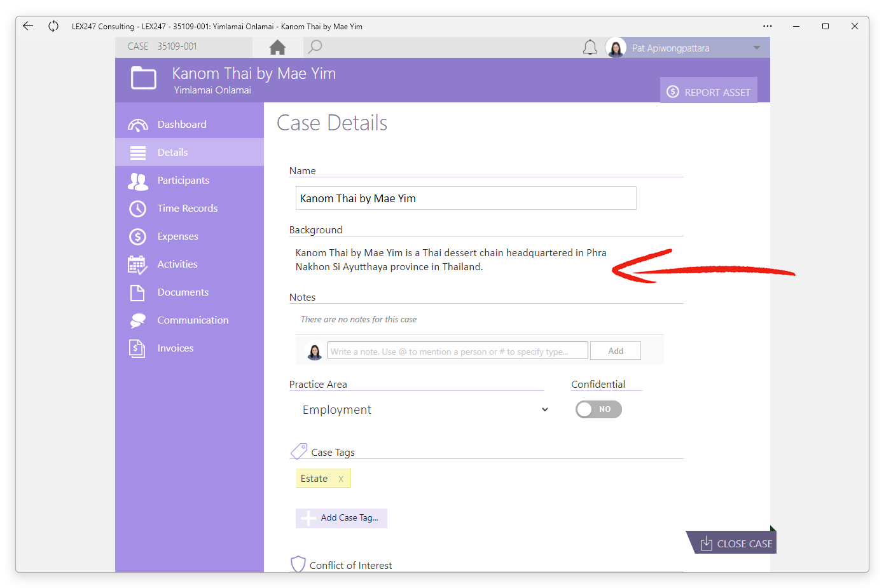Open the Practice Area Employment dropdown

pyautogui.click(x=425, y=409)
